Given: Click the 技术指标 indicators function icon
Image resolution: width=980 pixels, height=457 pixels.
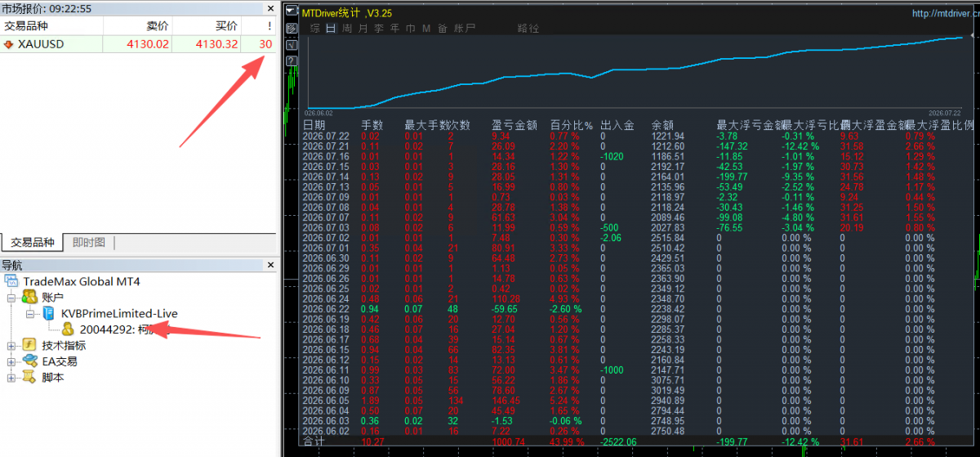Looking at the screenshot, I should (31, 345).
